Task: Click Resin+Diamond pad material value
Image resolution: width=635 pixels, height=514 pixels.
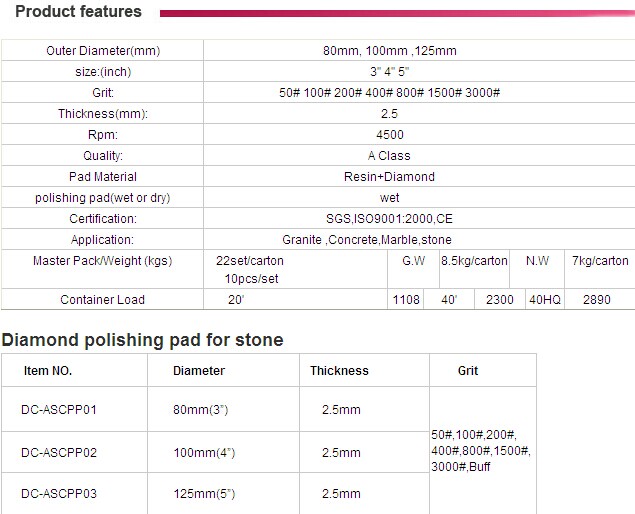Action: pos(389,177)
